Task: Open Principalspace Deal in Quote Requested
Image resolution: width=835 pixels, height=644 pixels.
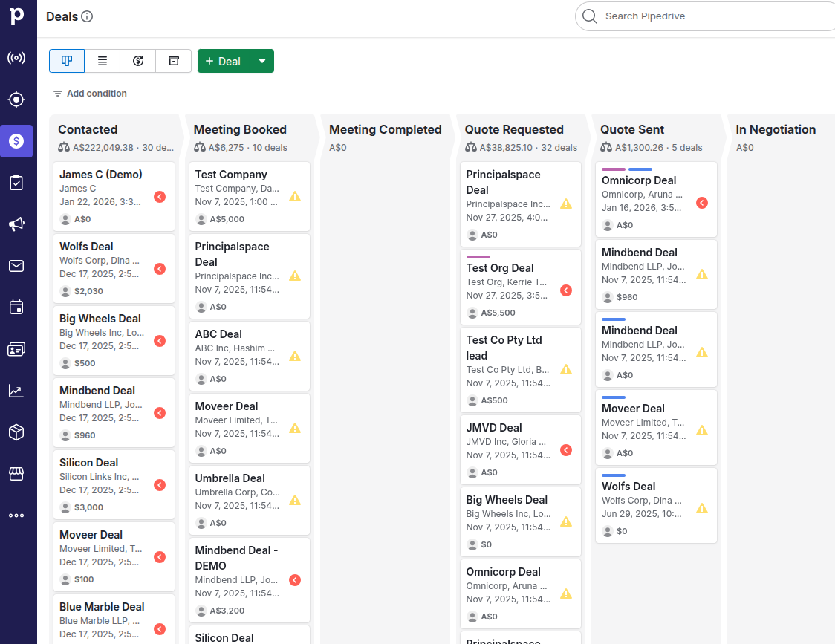Action: [520, 204]
